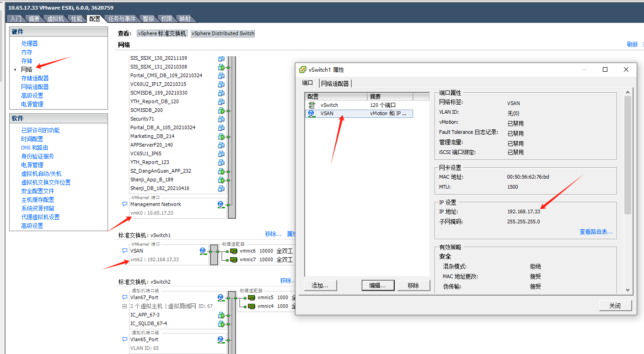This screenshot has width=644, height=354.
Task: Click the vmnic5 network adapter icon
Action: tap(251, 297)
